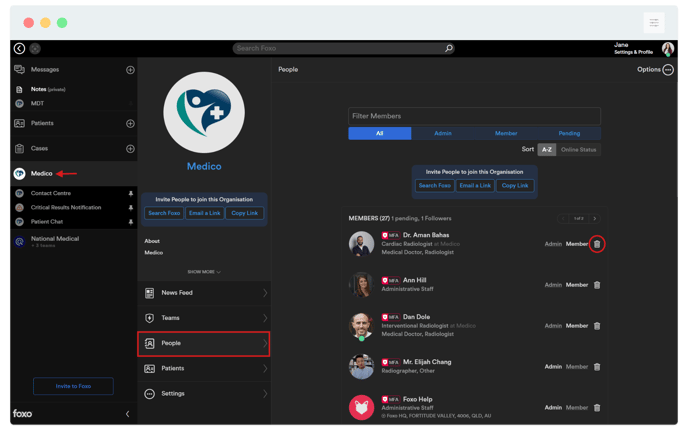Open Notes (private) in sidebar
Viewport: 688px width, 431px height.
pyautogui.click(x=47, y=89)
